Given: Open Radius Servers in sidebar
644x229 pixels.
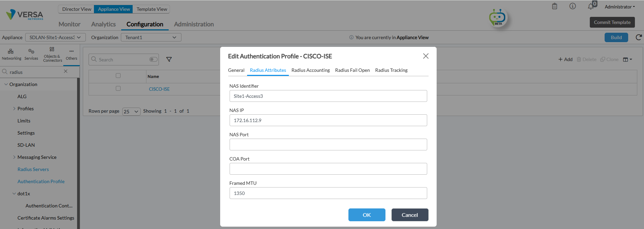Looking at the screenshot, I should pos(33,169).
